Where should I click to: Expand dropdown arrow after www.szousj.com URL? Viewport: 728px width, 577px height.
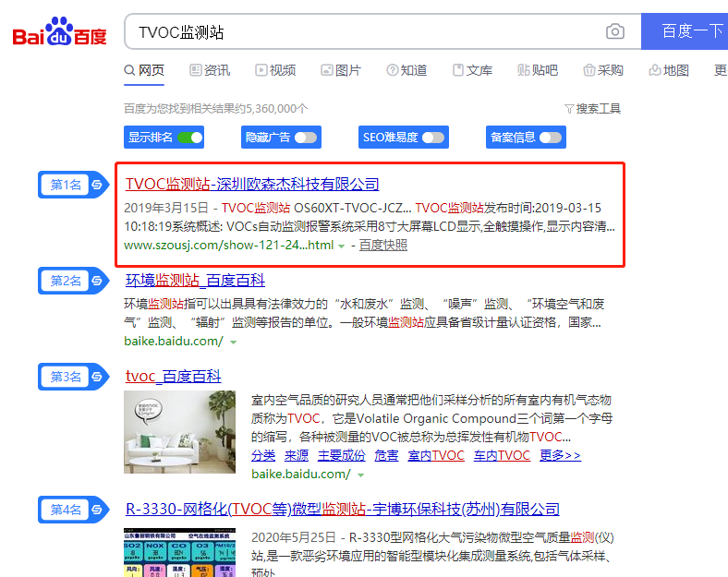tap(341, 246)
